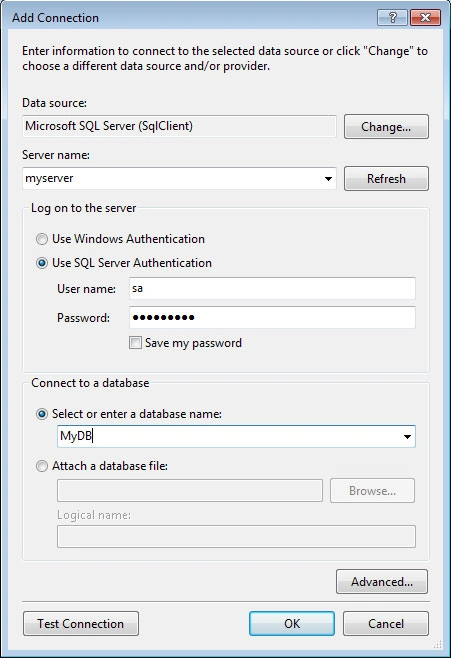This screenshot has width=451, height=658.
Task: Focus the Password input field
Action: (x=272, y=317)
